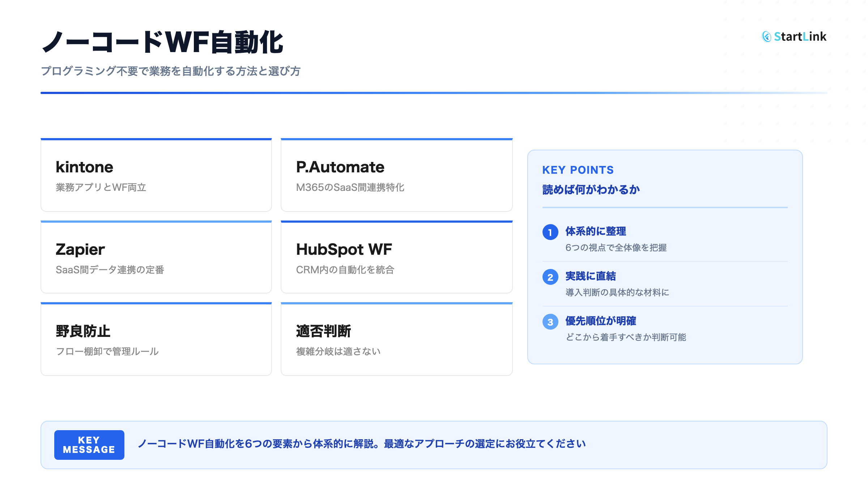Select the 適否判断 card
868x488 pixels.
click(396, 339)
